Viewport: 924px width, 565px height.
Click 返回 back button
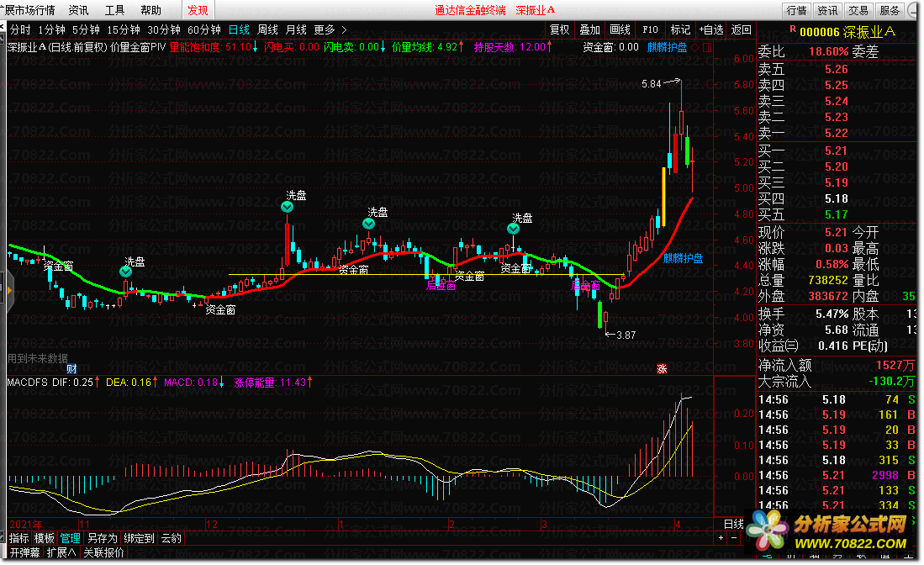742,29
